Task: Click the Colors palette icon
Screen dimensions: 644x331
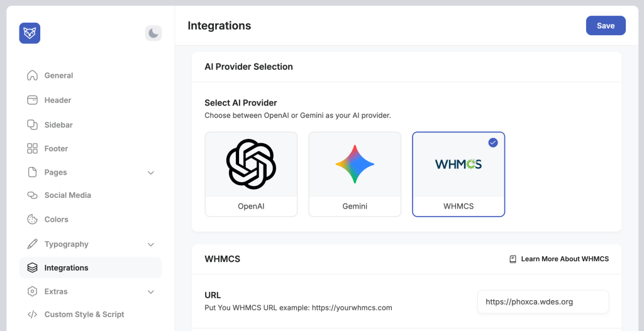Action: coord(33,219)
